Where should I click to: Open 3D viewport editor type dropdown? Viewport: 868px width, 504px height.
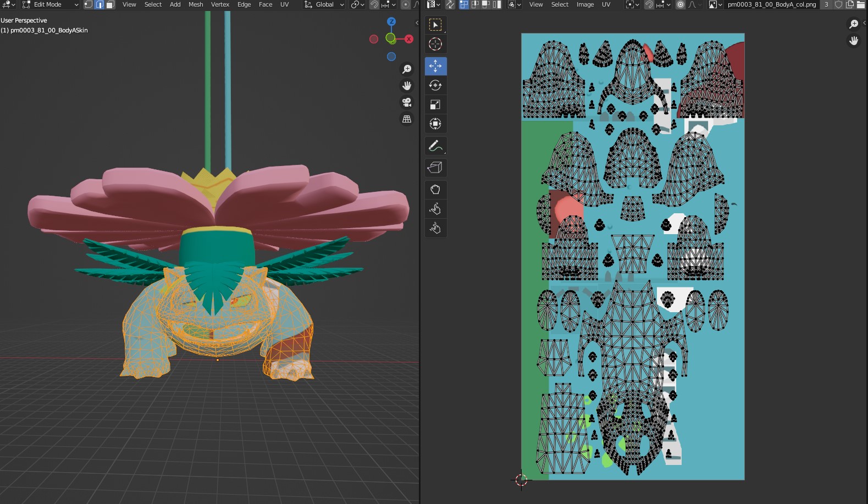pos(9,4)
